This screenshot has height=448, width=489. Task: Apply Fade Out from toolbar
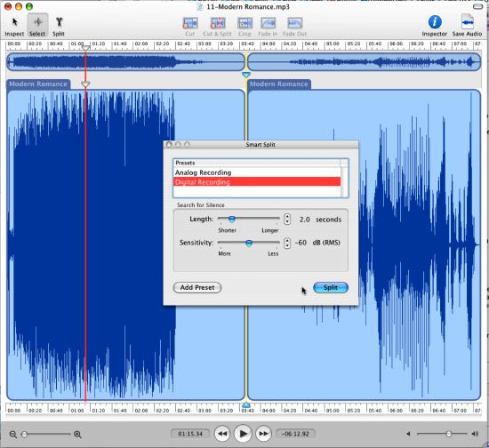pos(294,27)
